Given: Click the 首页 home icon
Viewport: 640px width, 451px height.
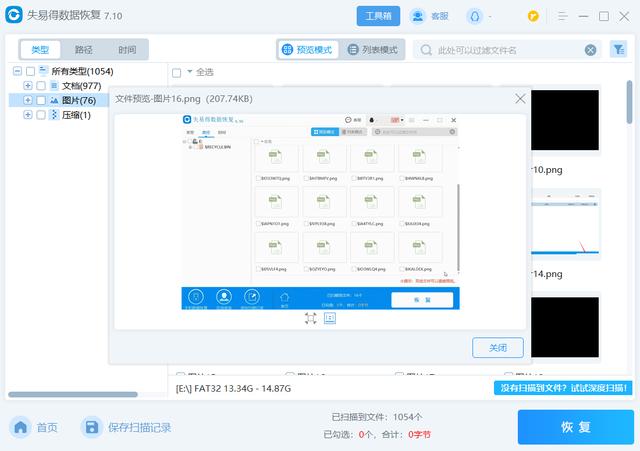Looking at the screenshot, I should tap(20, 427).
